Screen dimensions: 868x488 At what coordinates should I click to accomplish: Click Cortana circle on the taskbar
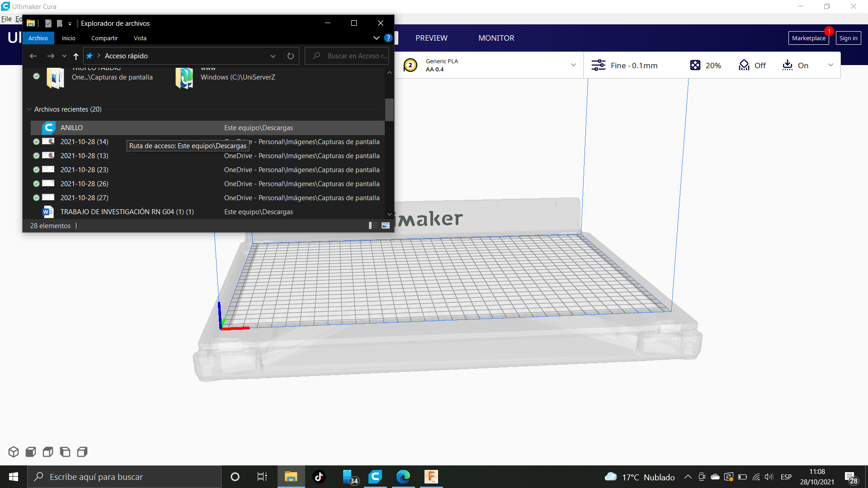pos(235,477)
